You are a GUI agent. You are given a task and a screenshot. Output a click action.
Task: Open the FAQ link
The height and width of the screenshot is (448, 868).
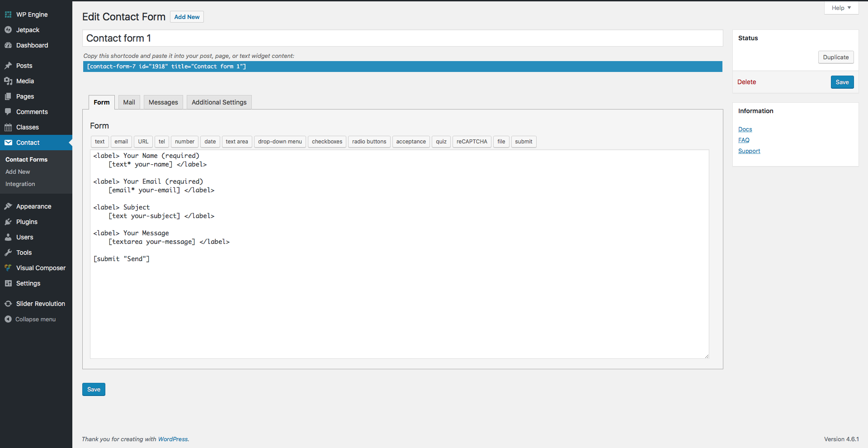[744, 140]
